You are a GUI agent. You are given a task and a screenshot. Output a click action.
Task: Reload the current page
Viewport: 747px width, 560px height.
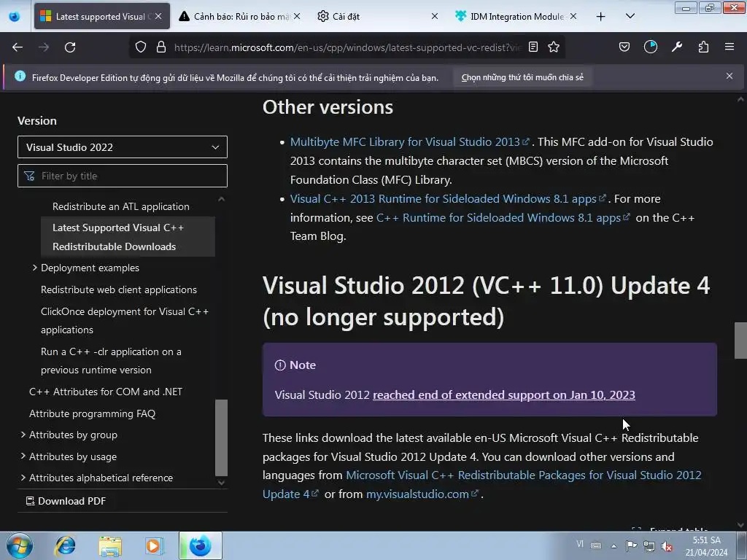(x=70, y=47)
